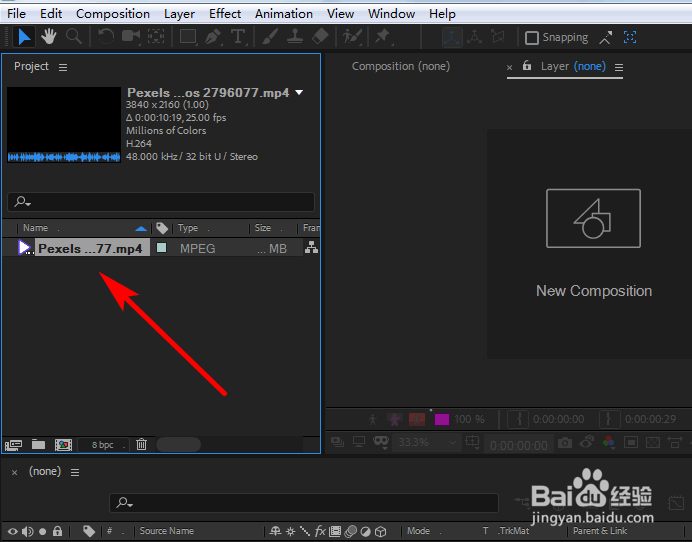Open the Project panel hamburger menu
692x542 pixels.
[x=63, y=68]
